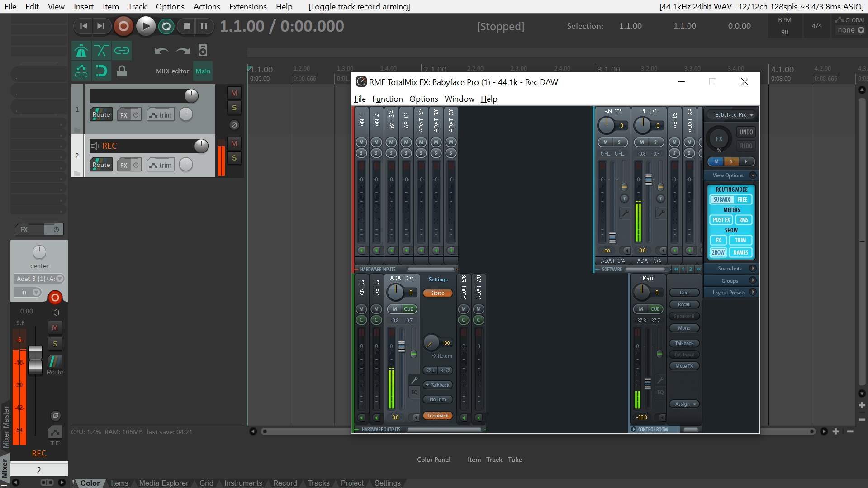The width and height of the screenshot is (868, 488).
Task: Open REAPER Insert menu
Action: click(x=84, y=6)
